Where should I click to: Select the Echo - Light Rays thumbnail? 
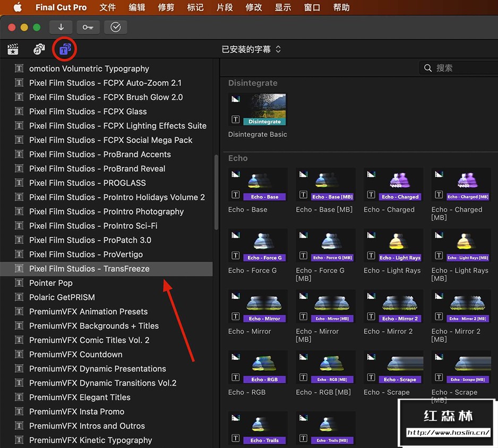pos(393,245)
